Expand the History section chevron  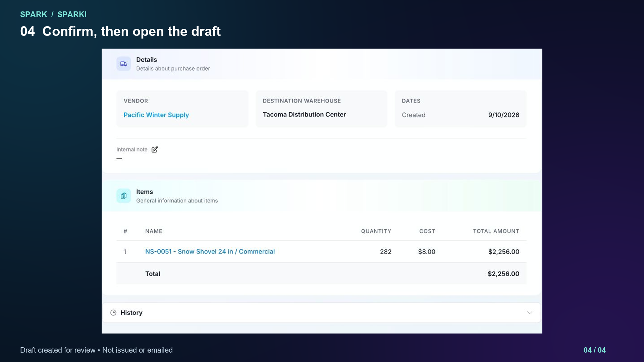coord(530,313)
